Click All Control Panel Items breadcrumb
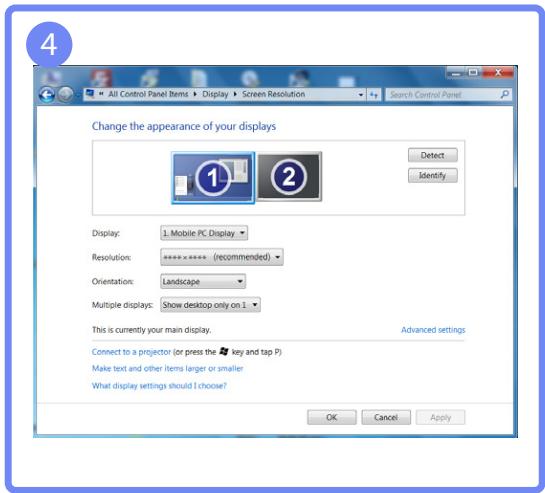 [148, 94]
